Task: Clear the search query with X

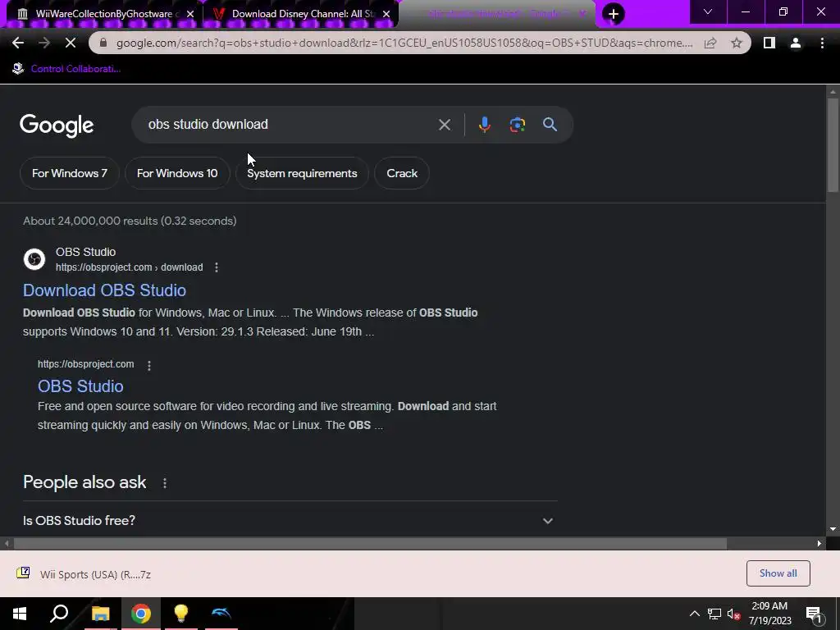Action: click(x=444, y=125)
